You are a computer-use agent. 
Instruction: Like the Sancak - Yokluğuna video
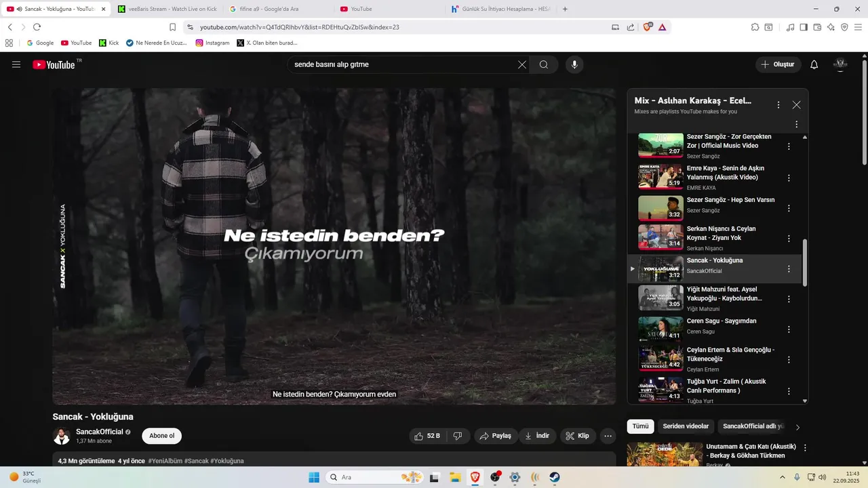[428, 436]
